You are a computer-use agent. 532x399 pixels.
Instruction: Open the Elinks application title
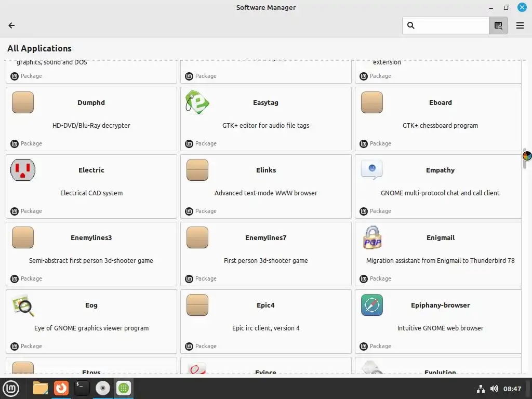pyautogui.click(x=266, y=170)
